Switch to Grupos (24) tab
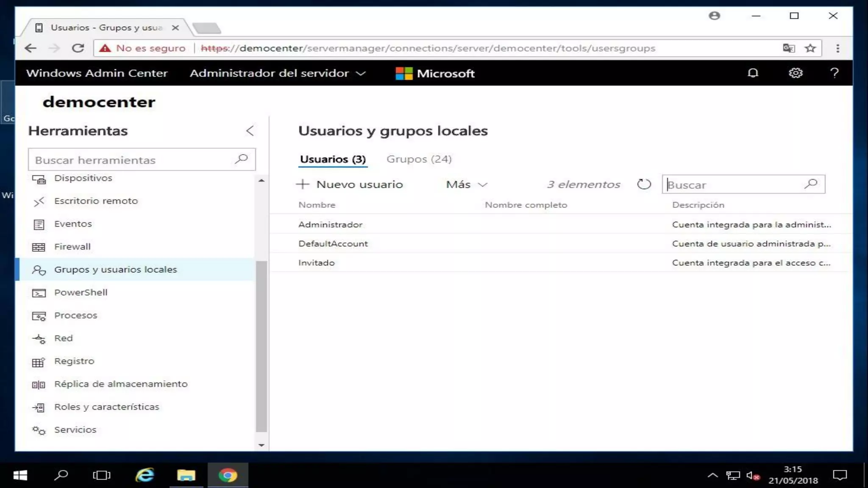 tap(419, 159)
